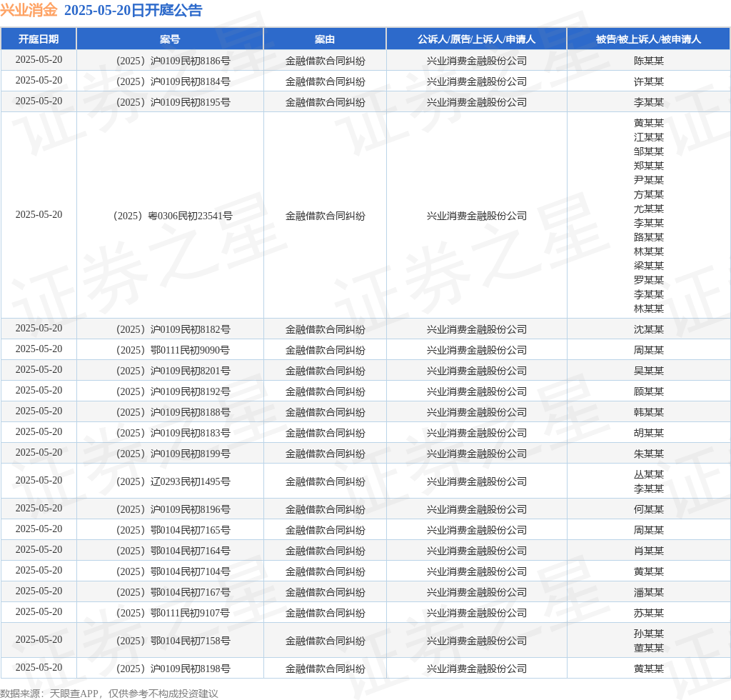Click defendant 孙某某
The height and width of the screenshot is (700, 731).
648,634
